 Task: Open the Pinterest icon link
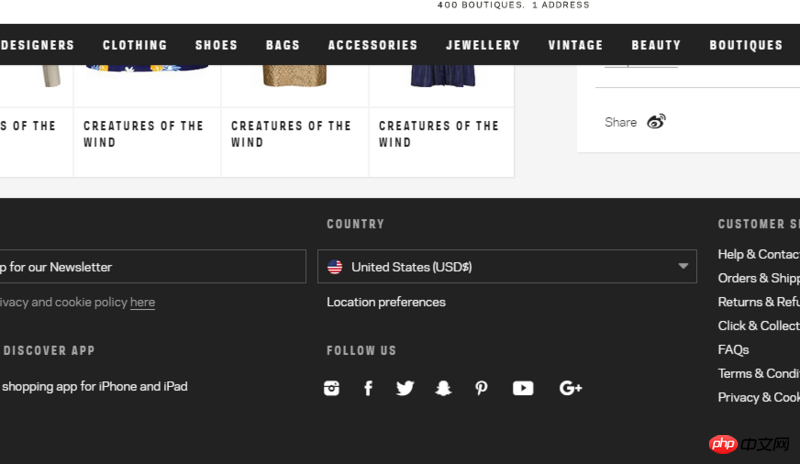pos(481,388)
